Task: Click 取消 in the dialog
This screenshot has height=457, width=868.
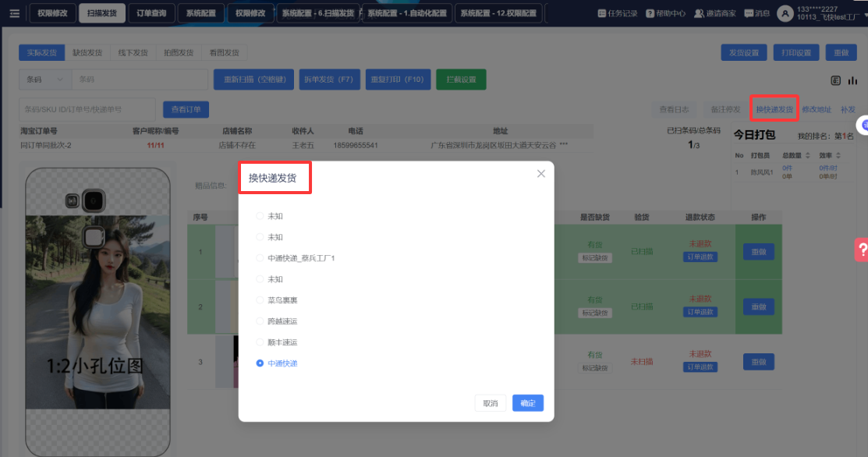Action: (491, 403)
